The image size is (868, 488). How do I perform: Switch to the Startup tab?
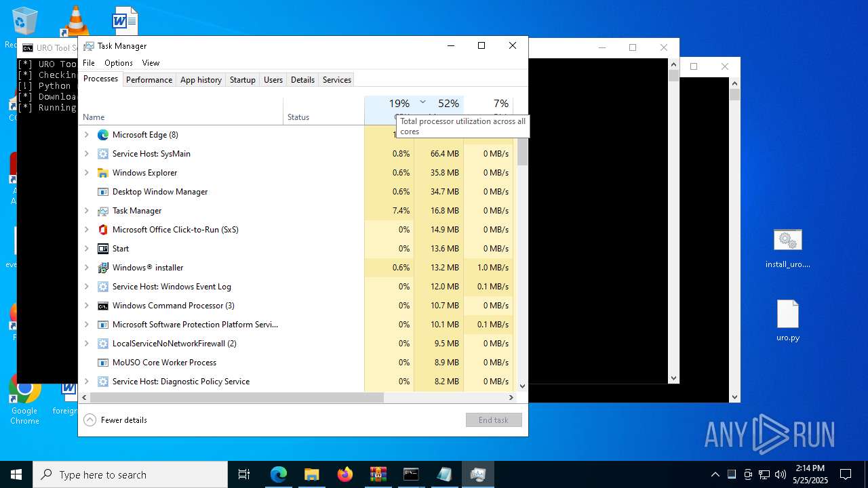tap(243, 80)
